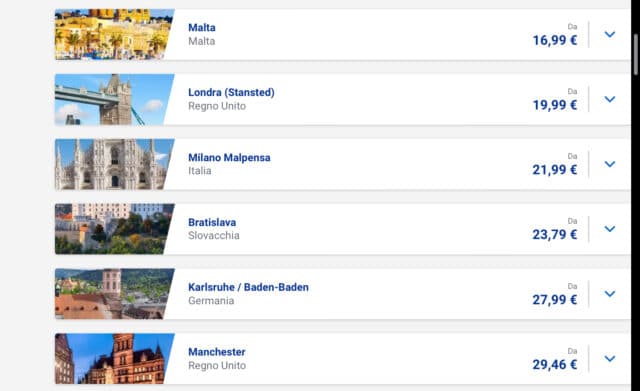Open the Manchester town hall thumbnail
The width and height of the screenshot is (640, 391).
[x=112, y=359]
